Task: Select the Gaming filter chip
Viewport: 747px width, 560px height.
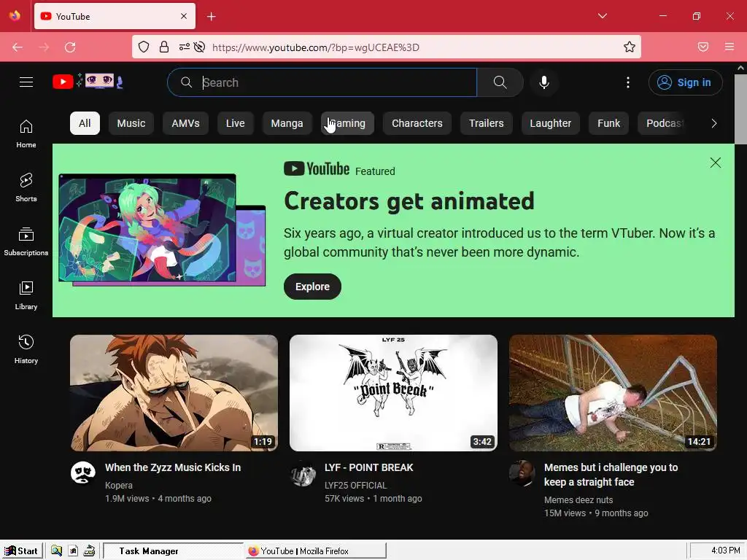Action: pos(347,123)
